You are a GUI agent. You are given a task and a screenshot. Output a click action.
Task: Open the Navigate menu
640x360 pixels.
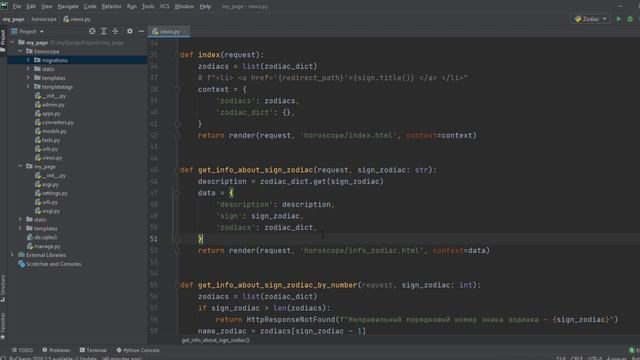click(68, 7)
